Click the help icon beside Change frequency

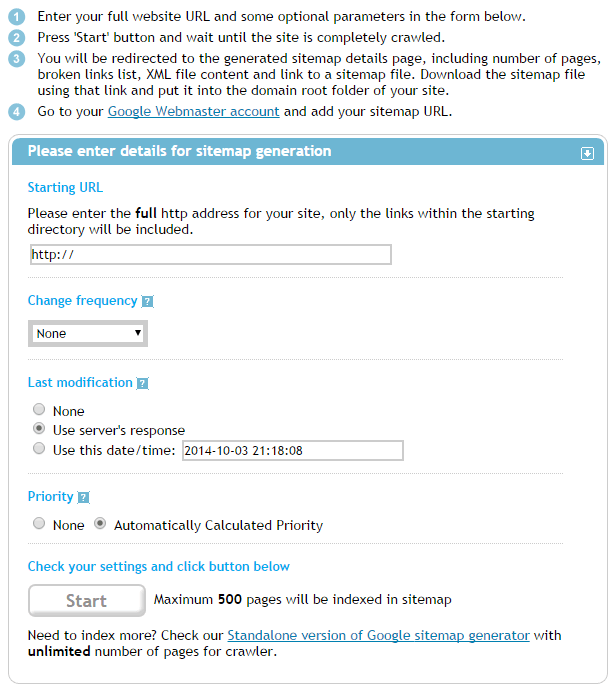pyautogui.click(x=147, y=301)
